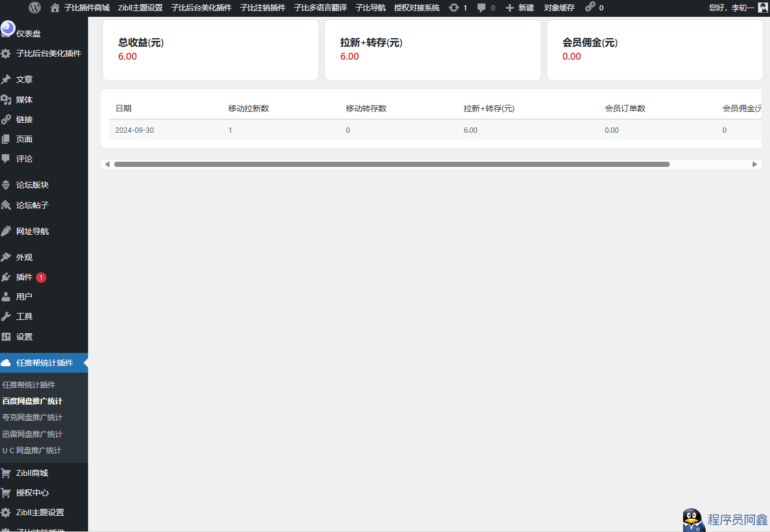The height and width of the screenshot is (532, 770).
Task: Open the 任推帮统计插件 submenu link
Action: point(29,385)
